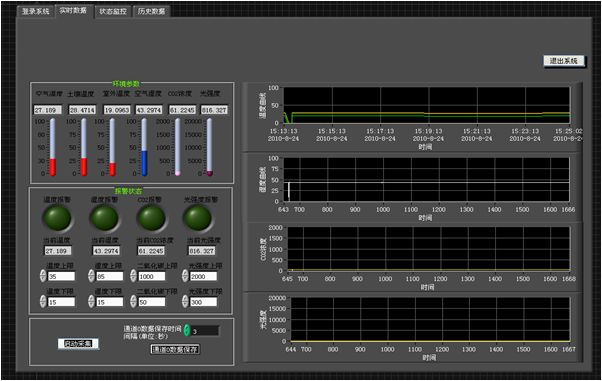Click the 湿度上限 stepper arrows
The width and height of the screenshot is (602, 381).
[x=91, y=276]
